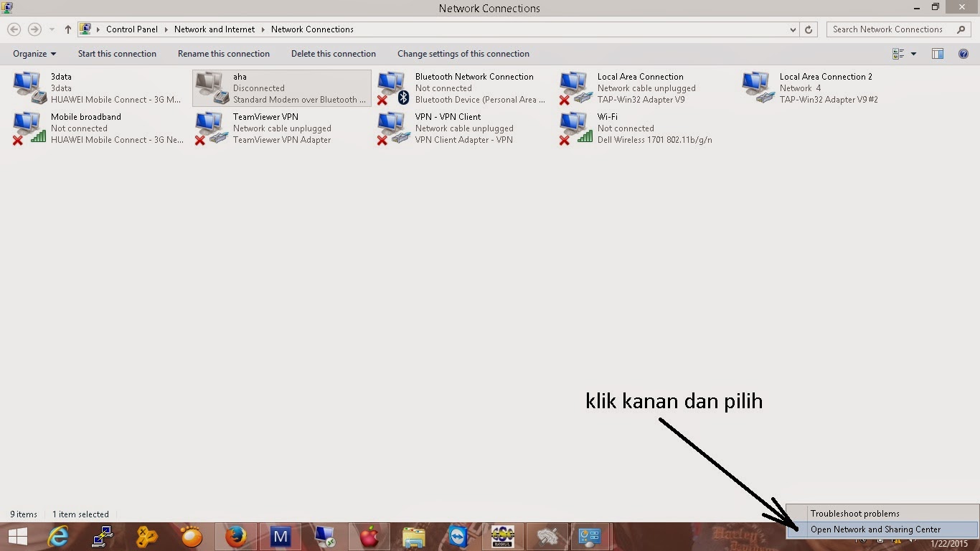Click the Up one level navigation arrow

coord(67,29)
